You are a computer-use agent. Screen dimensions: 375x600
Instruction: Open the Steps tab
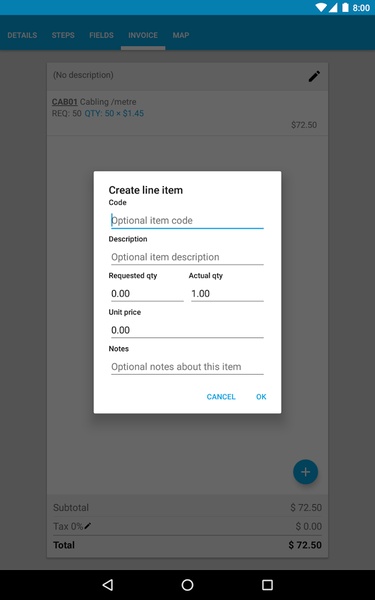[x=63, y=35]
